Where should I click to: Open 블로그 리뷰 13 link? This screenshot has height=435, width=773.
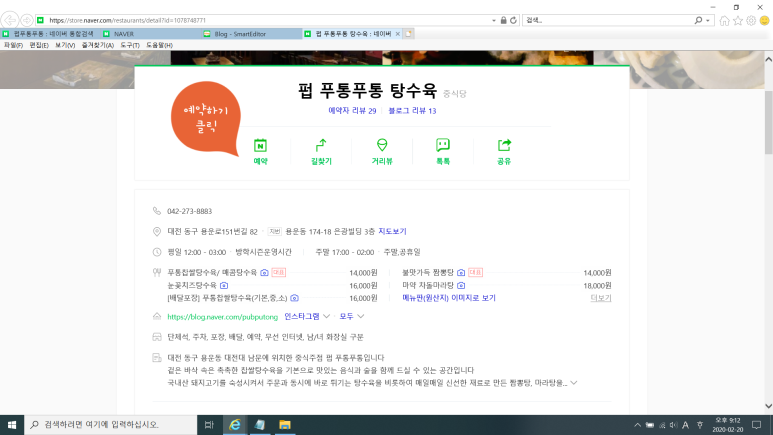(x=412, y=111)
